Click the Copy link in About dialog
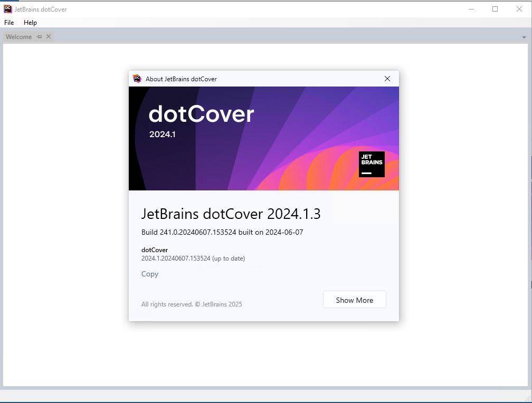532x403 pixels. click(150, 274)
